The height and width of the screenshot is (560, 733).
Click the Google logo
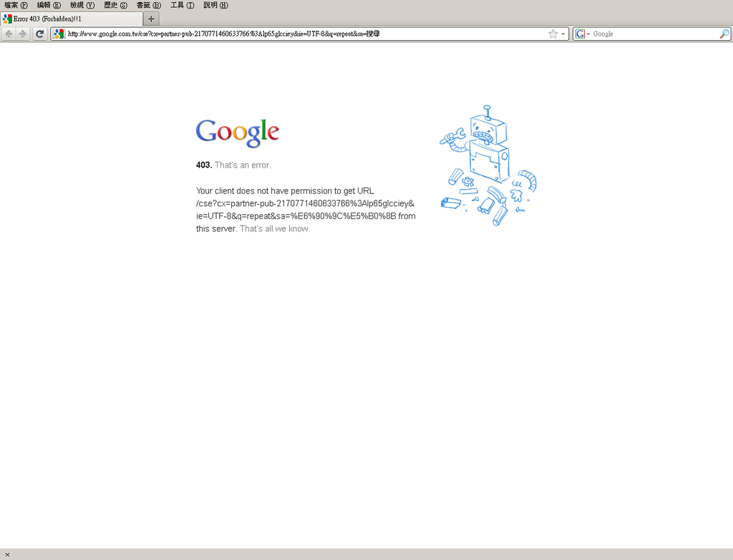(238, 133)
